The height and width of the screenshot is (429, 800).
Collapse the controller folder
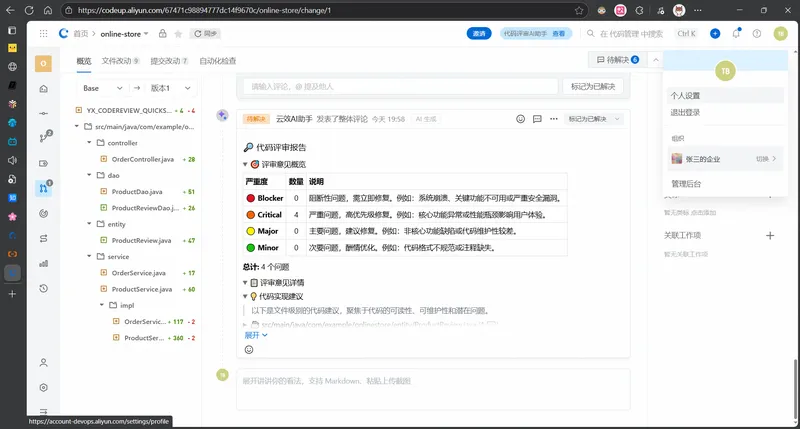coord(89,143)
